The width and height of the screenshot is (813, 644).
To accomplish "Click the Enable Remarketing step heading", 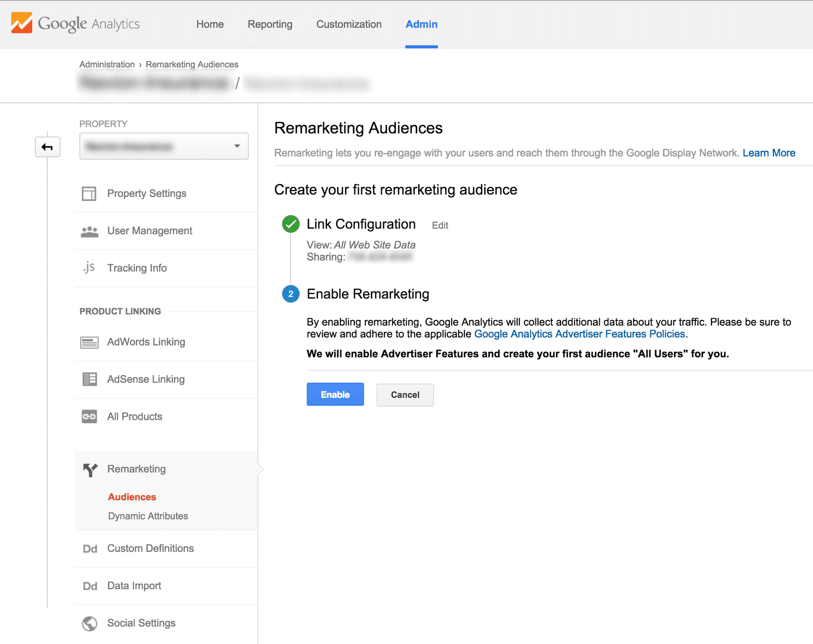I will click(368, 294).
